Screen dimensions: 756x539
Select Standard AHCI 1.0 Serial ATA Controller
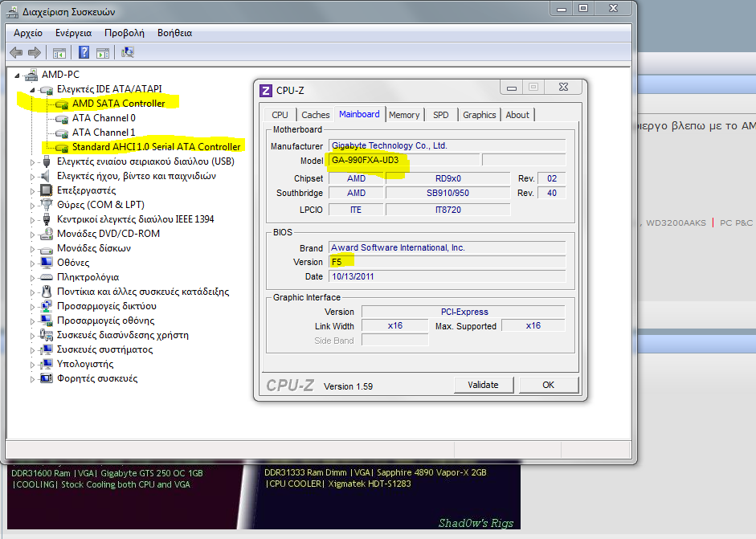(x=156, y=147)
